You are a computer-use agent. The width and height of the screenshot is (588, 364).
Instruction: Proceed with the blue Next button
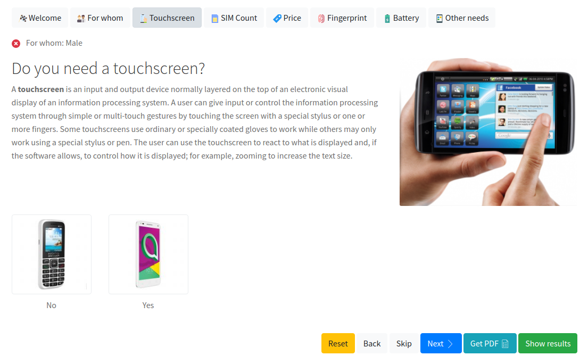pyautogui.click(x=441, y=343)
